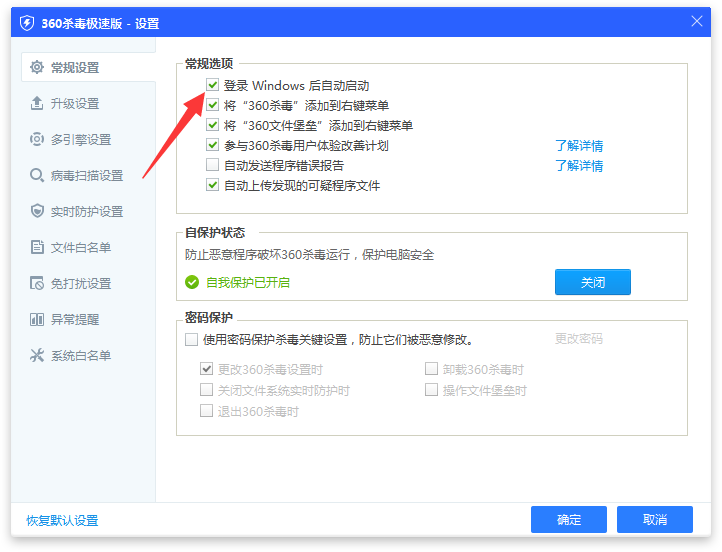Screen dimensions: 722x552
Task: Toggle 将360杀毒添加到右键菜单 checkbox
Action: point(212,105)
